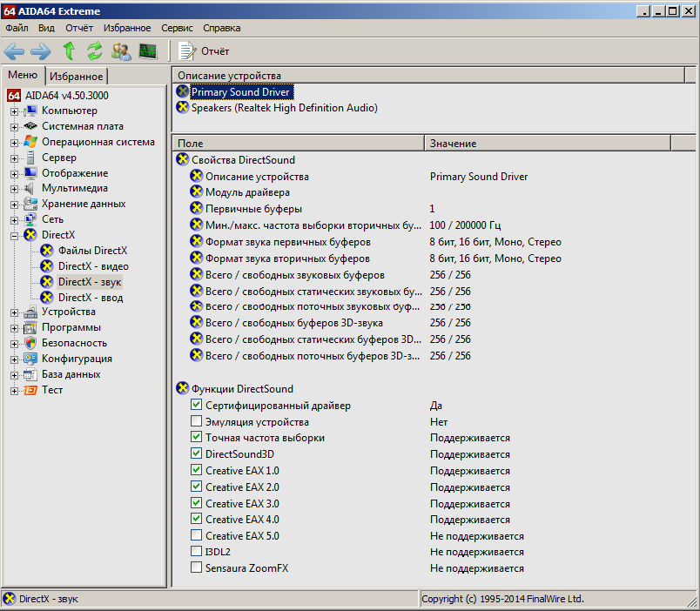Select DirectX - видео in the tree
The height and width of the screenshot is (611, 700).
tap(93, 266)
